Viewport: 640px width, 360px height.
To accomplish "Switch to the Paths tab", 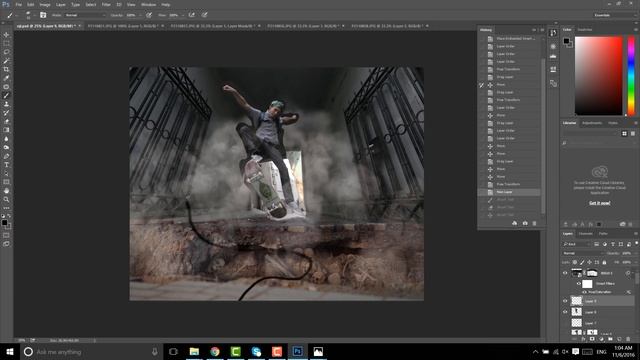I will 603,234.
